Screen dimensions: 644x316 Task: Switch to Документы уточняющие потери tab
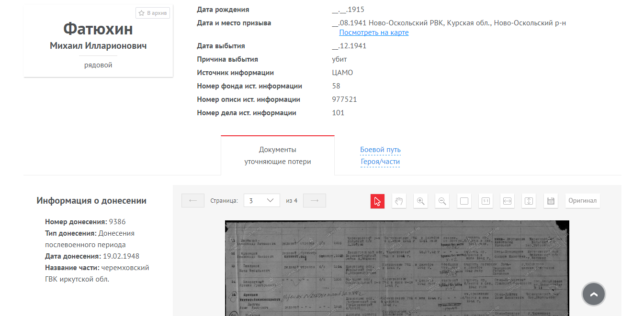[x=278, y=155]
